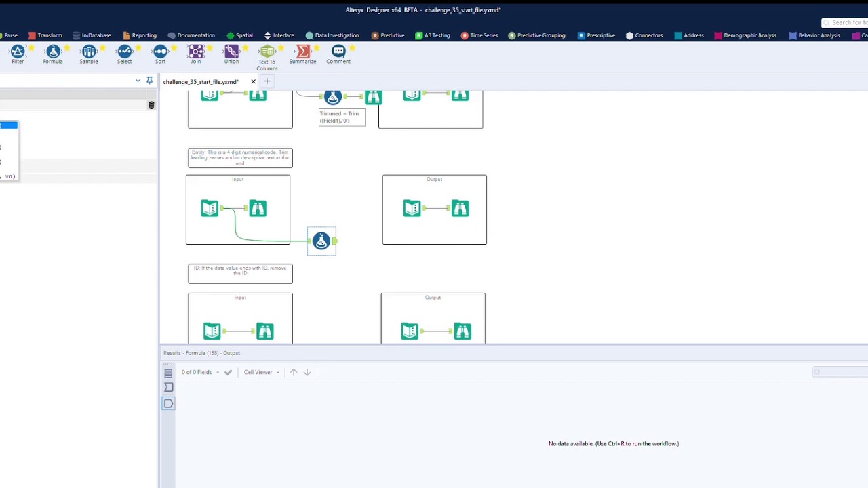Pick the Summarize tool icon
Viewport: 868px width, 488px height.
tap(303, 52)
